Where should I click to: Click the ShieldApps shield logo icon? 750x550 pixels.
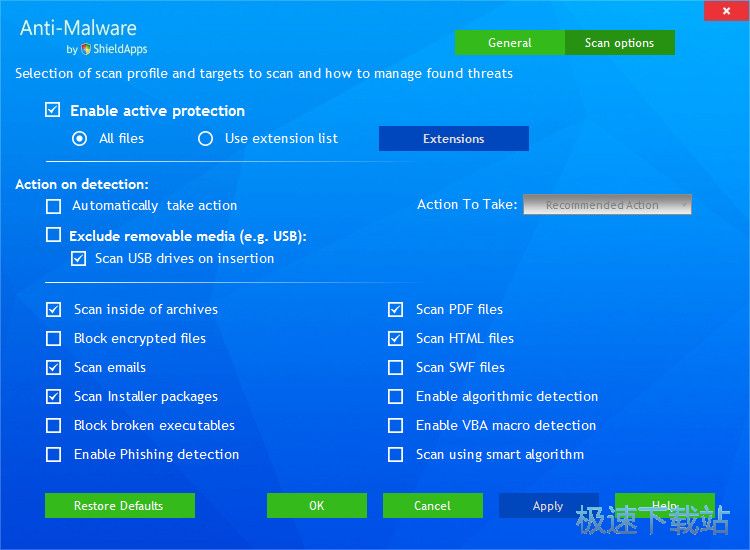point(86,49)
